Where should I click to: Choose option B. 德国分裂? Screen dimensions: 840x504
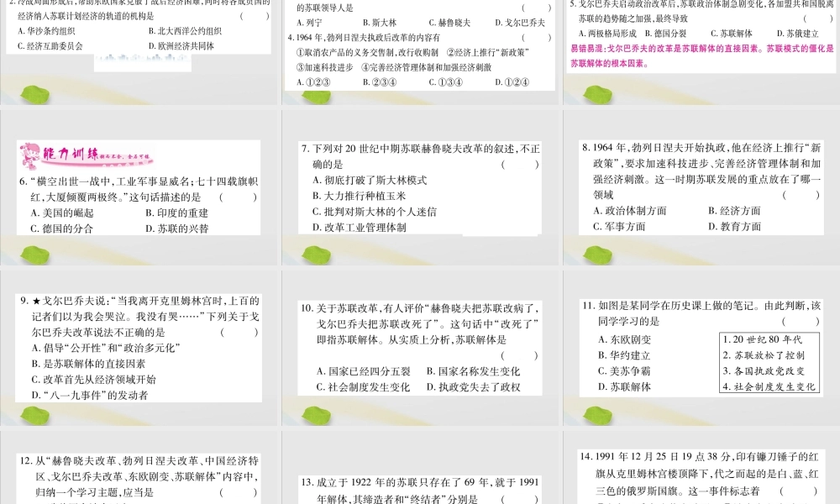[665, 34]
